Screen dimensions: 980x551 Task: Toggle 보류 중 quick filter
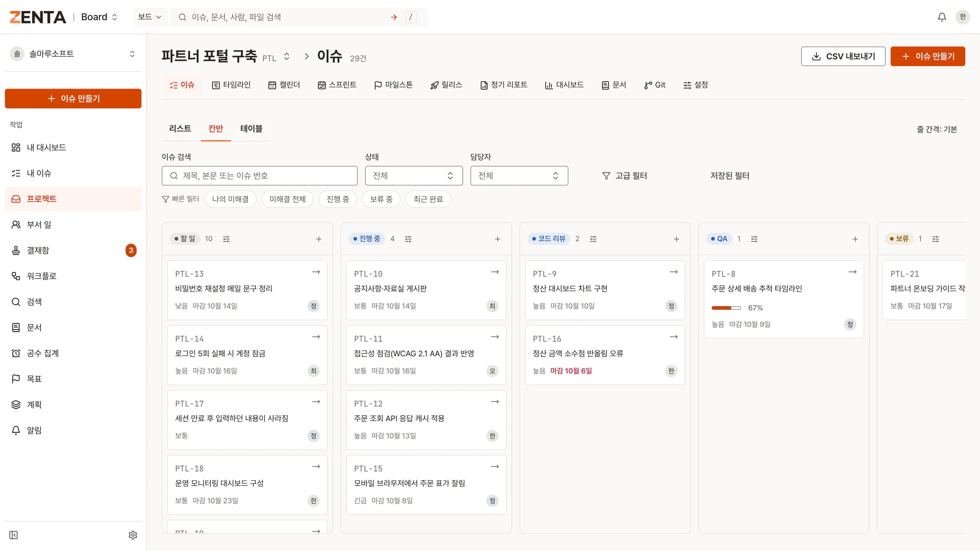click(x=381, y=199)
